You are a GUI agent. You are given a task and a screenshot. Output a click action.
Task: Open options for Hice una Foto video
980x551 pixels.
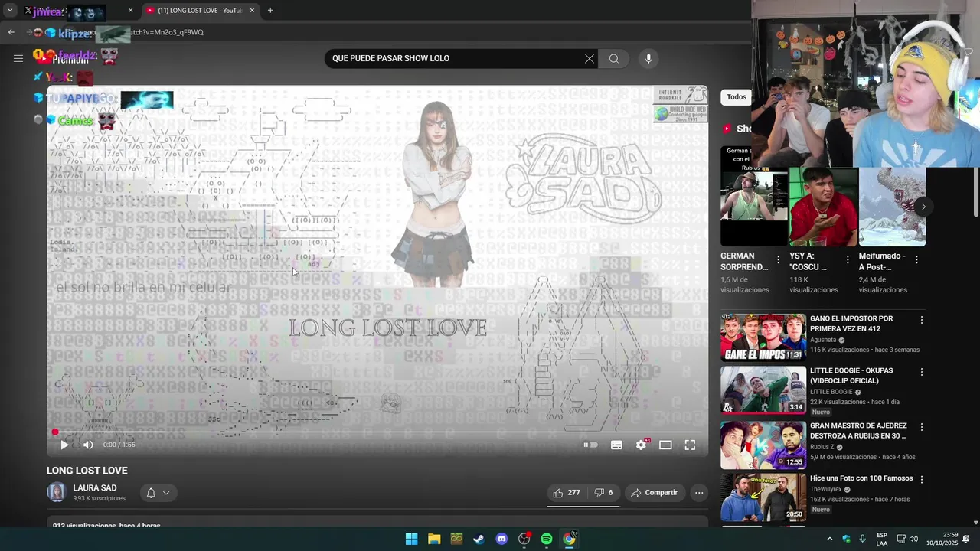point(922,479)
